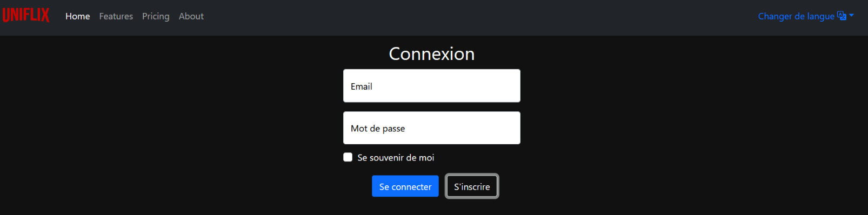Screen dimensions: 868x215
Task: Click the Mot de passe placeholder label
Action: click(378, 129)
